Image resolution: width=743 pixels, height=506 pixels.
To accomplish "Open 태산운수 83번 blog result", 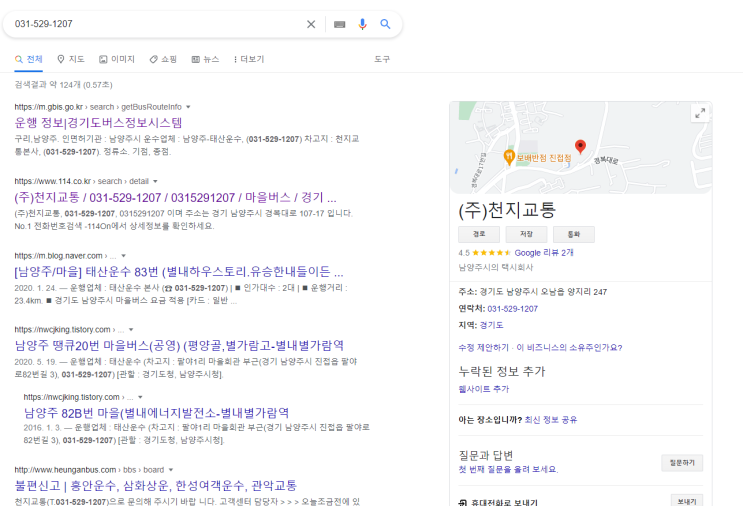I will point(179,271).
